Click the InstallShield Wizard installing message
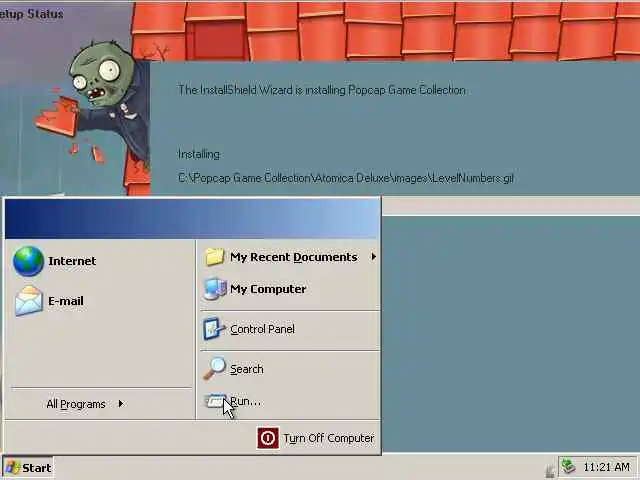Image resolution: width=640 pixels, height=480 pixels. 322,90
